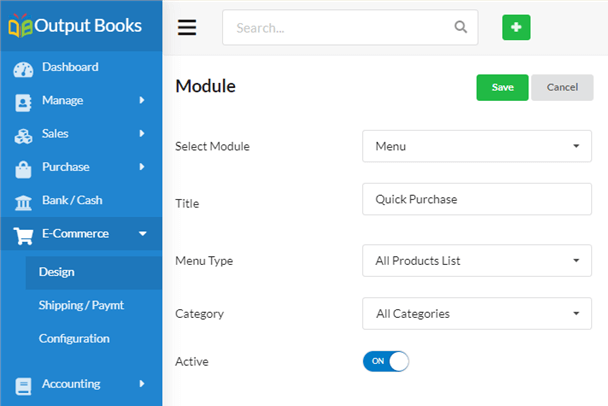Open the Menu Type dropdown
This screenshot has height=406, width=608.
tap(477, 261)
